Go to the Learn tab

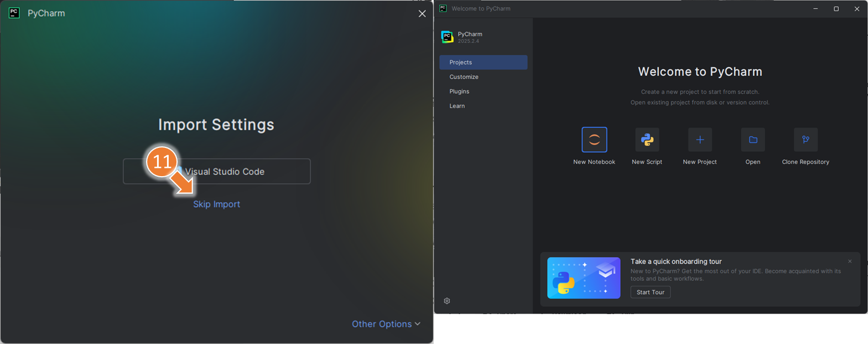coord(484,106)
